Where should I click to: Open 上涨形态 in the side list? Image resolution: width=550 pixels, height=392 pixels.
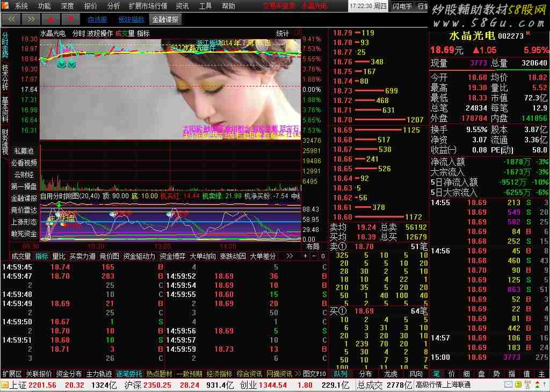[x=24, y=222]
